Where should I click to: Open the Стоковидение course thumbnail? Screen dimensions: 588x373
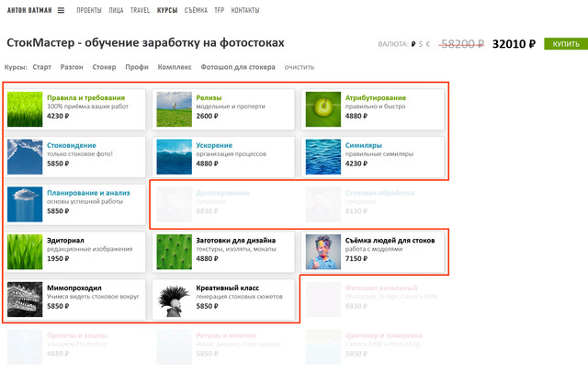(25, 156)
